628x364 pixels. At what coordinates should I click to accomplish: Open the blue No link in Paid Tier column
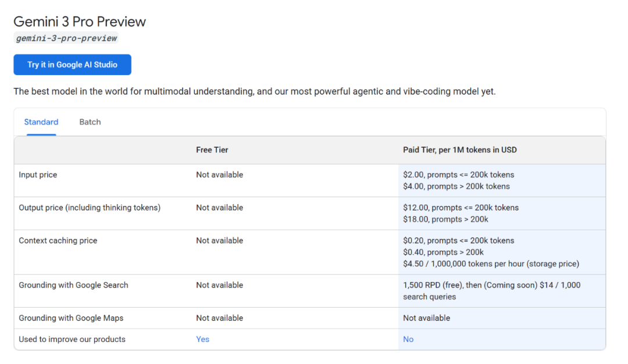408,340
